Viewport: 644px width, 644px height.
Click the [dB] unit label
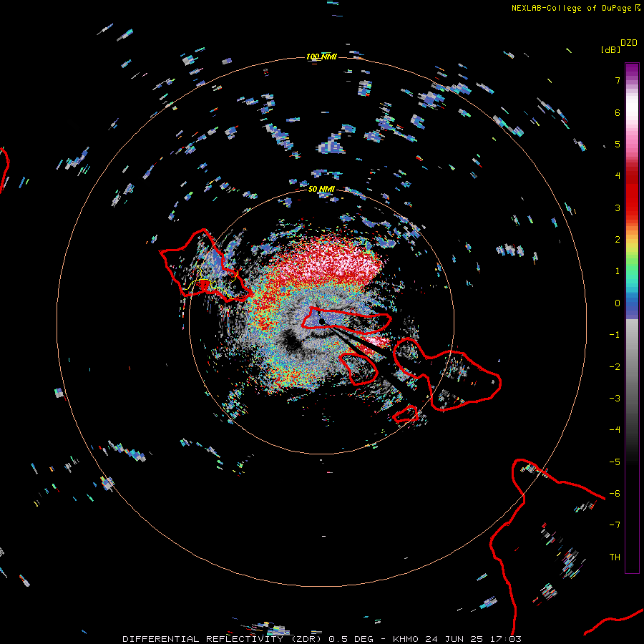click(610, 49)
